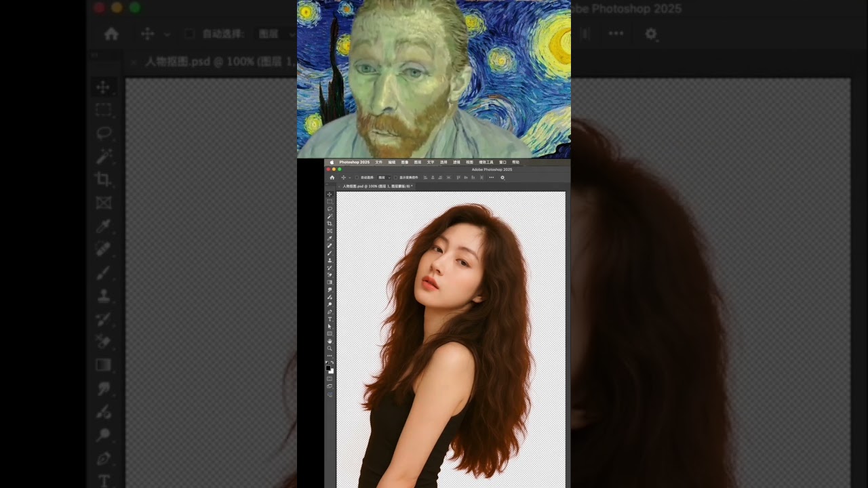The width and height of the screenshot is (868, 488).
Task: Select the Pen tool in central toolbox
Action: pos(330,312)
